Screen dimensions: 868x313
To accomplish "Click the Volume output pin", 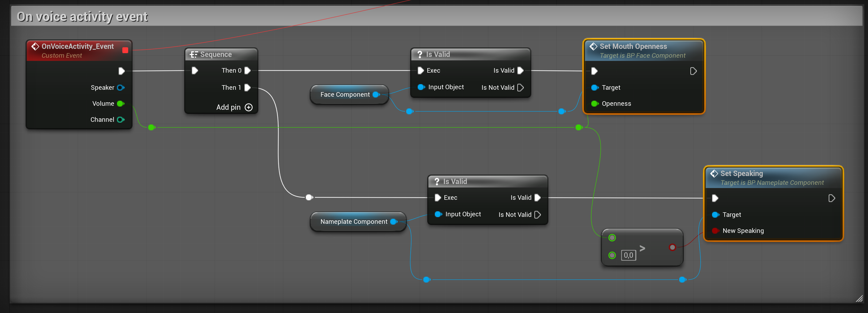I will [121, 103].
